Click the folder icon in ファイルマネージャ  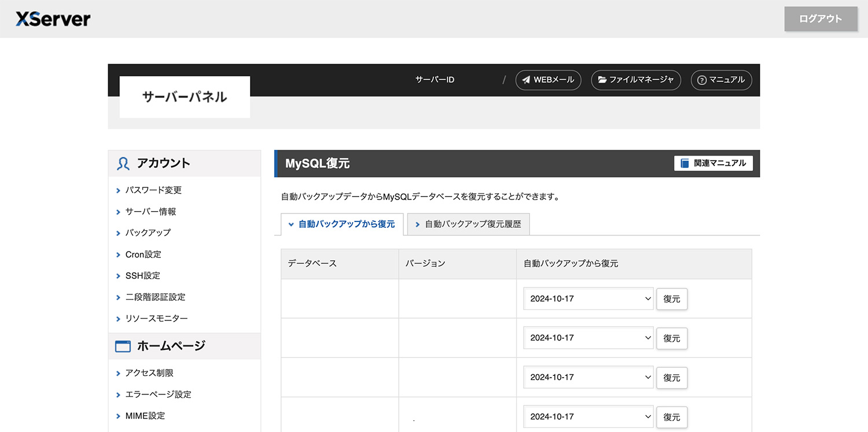pyautogui.click(x=602, y=80)
